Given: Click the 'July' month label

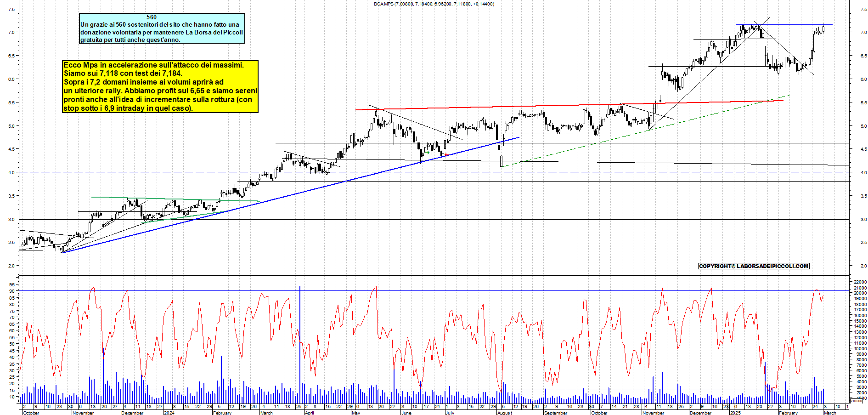Looking at the screenshot, I should point(450,413).
